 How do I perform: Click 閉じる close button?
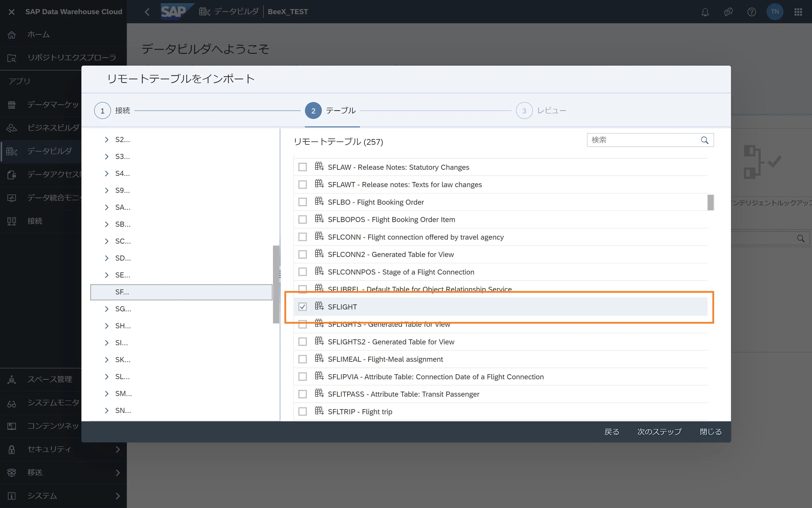pos(711,432)
